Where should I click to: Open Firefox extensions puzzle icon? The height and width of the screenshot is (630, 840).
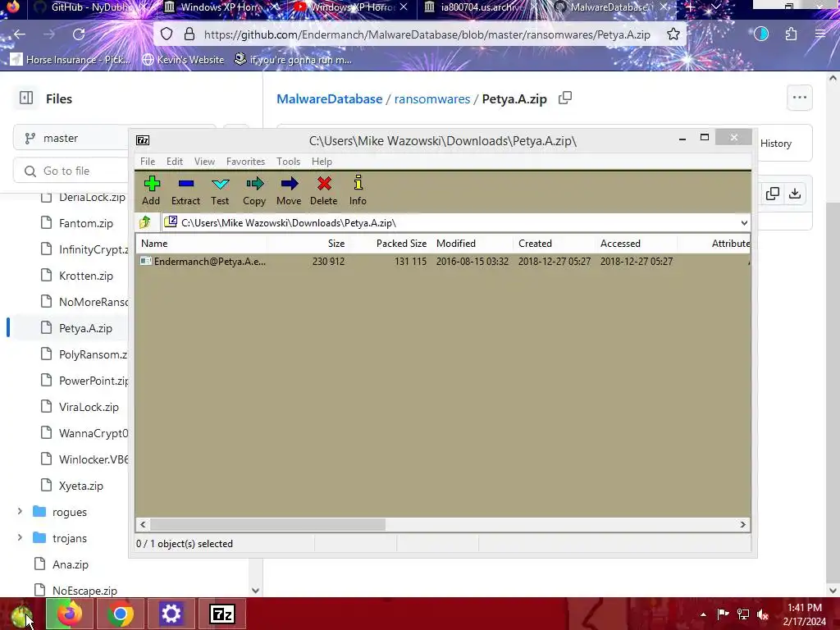[x=791, y=34]
